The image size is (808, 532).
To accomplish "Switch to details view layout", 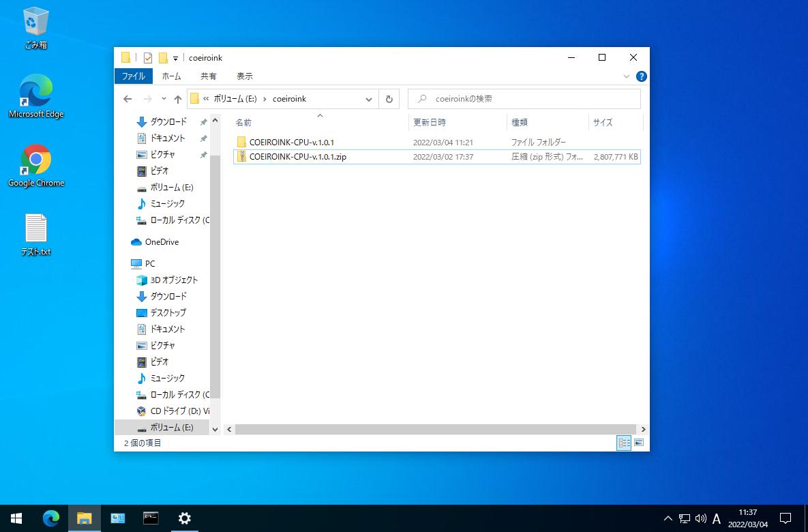I will [624, 443].
